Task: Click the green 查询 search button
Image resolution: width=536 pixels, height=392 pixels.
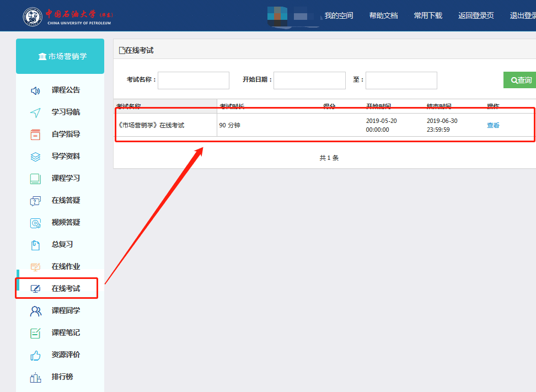Action: coord(519,80)
